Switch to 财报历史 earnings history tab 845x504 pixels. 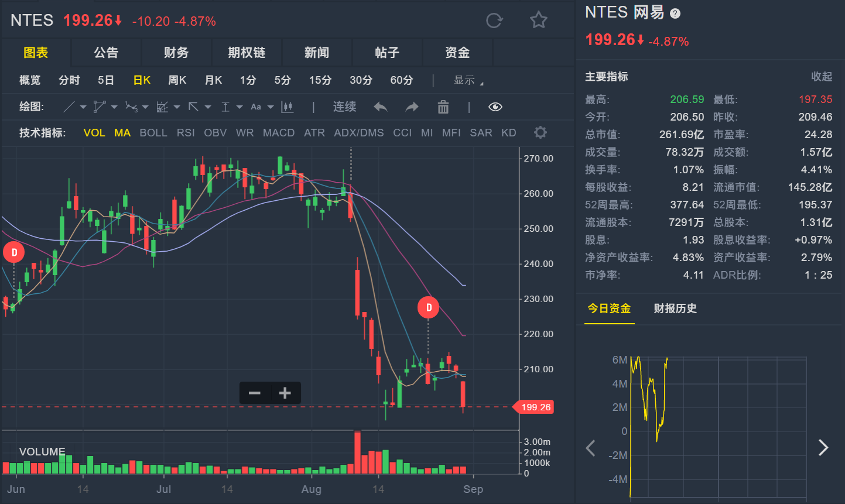pos(675,308)
